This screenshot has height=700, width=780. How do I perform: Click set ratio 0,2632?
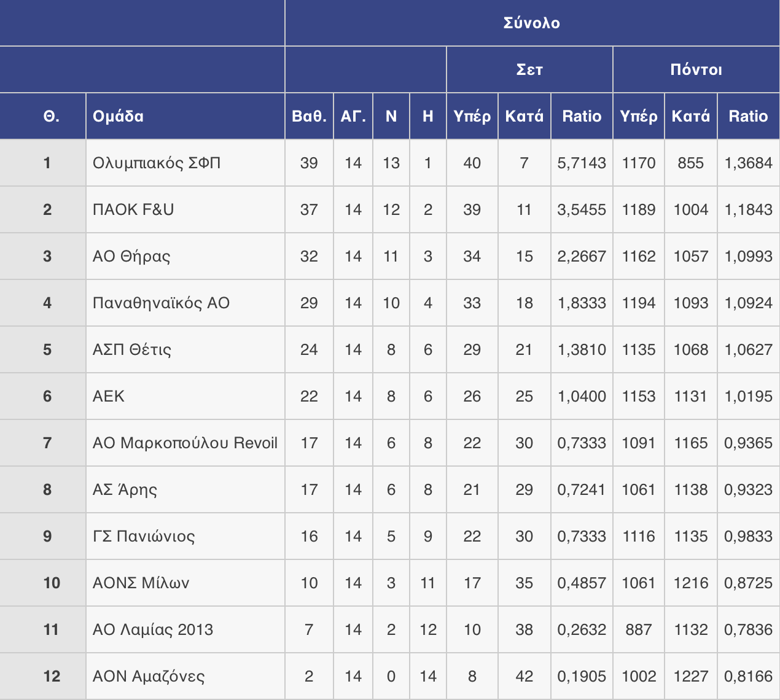582,629
